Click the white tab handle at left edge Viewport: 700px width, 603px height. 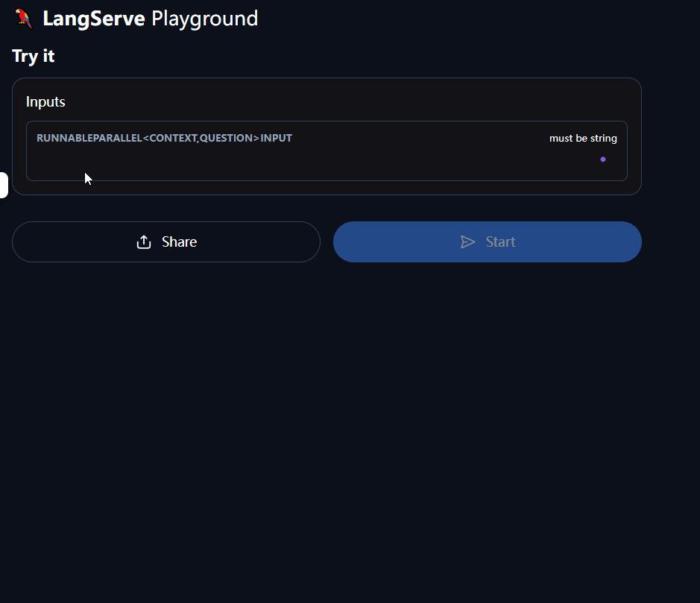[4, 186]
